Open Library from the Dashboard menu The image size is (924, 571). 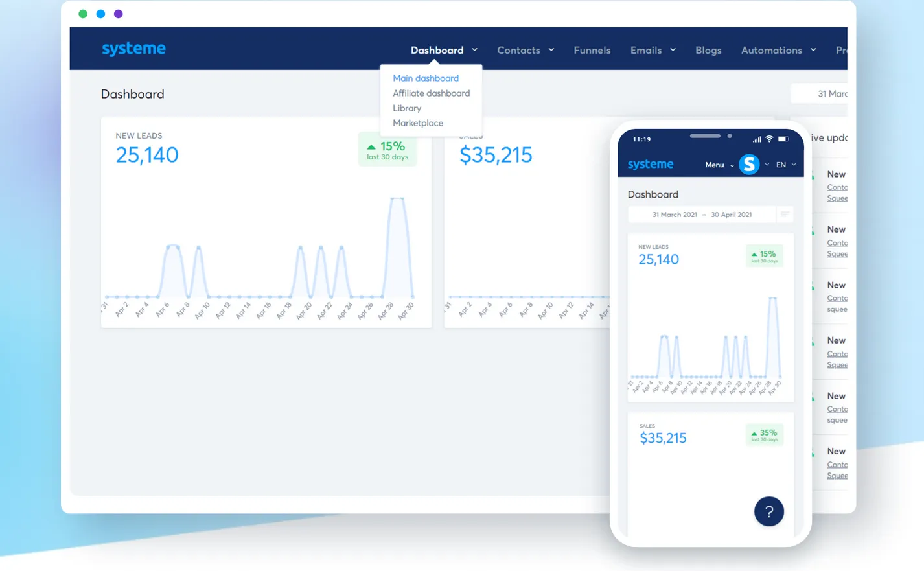407,108
